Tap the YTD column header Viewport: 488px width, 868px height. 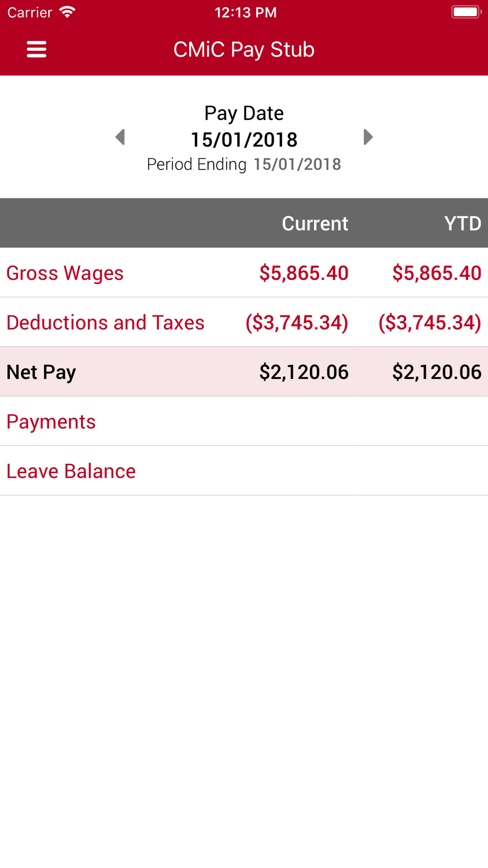(x=463, y=224)
